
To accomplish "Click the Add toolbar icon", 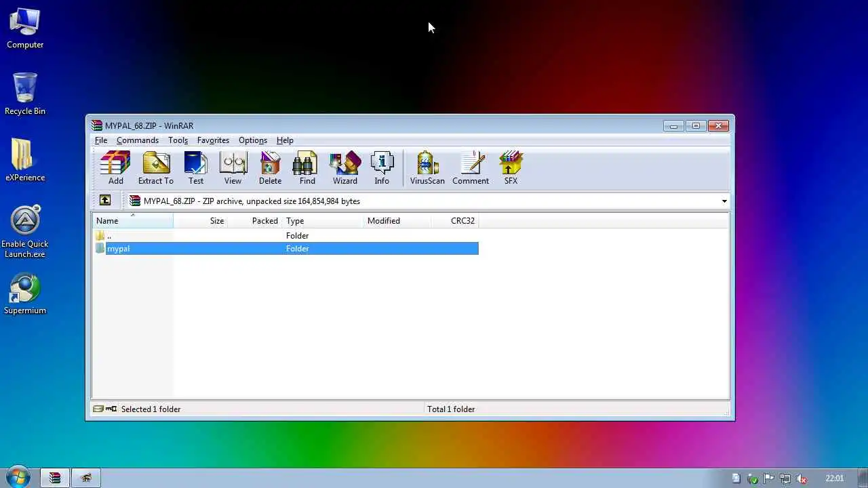I will point(115,168).
